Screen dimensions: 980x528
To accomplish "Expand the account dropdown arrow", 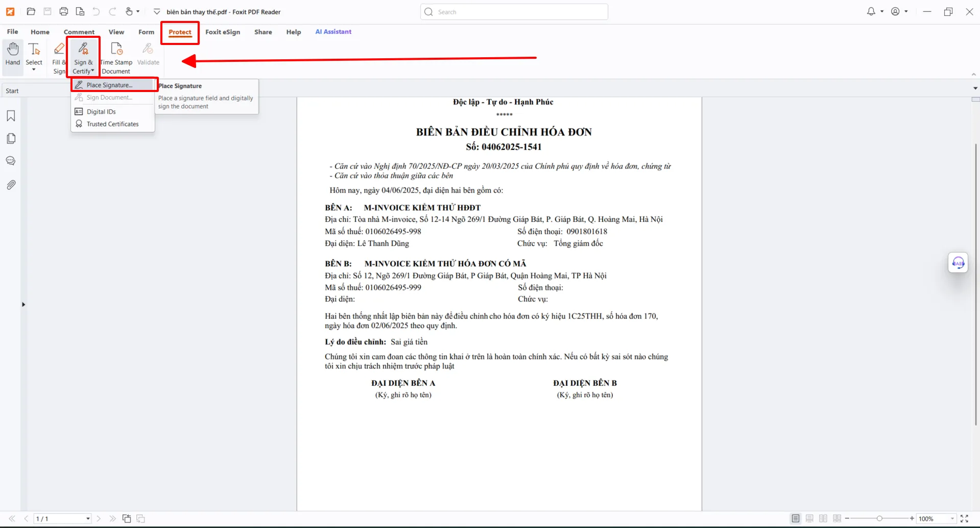I will 906,11.
